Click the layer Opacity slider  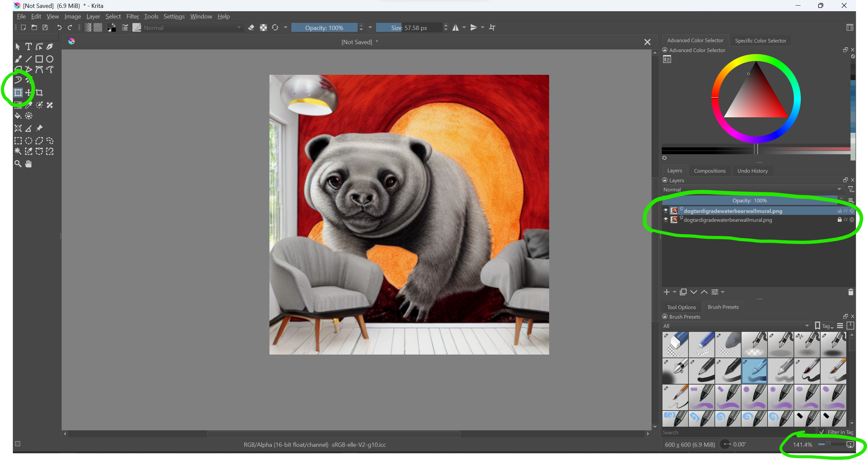749,201
